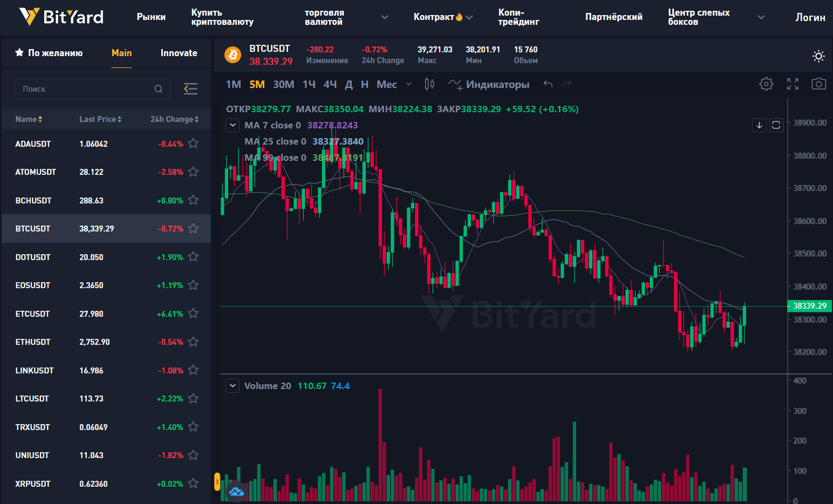
Task: Click the Bitcoin coin icon
Action: 233,55
